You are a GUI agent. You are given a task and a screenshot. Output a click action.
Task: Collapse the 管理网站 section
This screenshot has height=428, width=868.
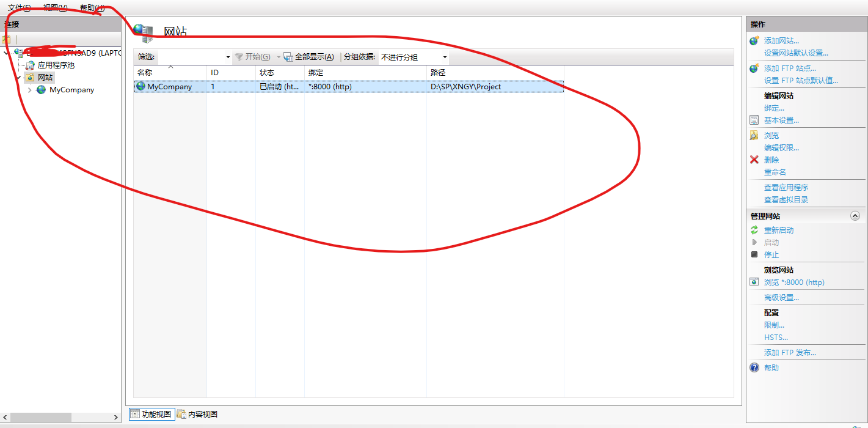coord(855,215)
